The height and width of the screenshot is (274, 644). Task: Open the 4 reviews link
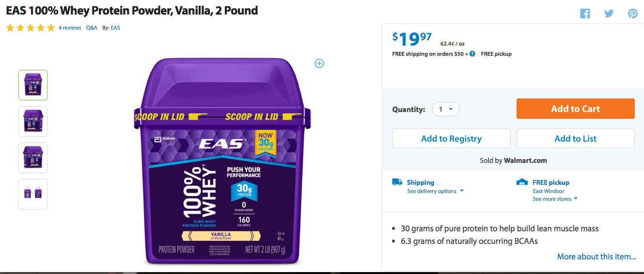70,28
